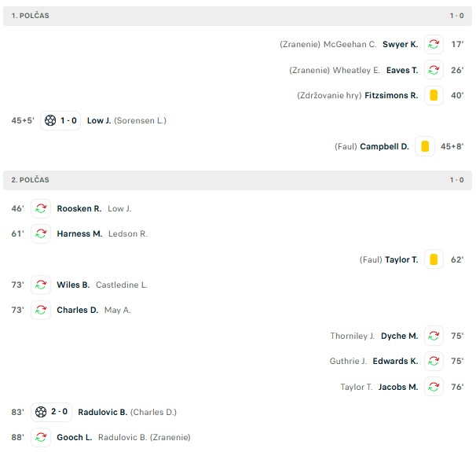Click the substitution icon beside Roosken R.
This screenshot has width=476, height=452.
[x=41, y=209]
